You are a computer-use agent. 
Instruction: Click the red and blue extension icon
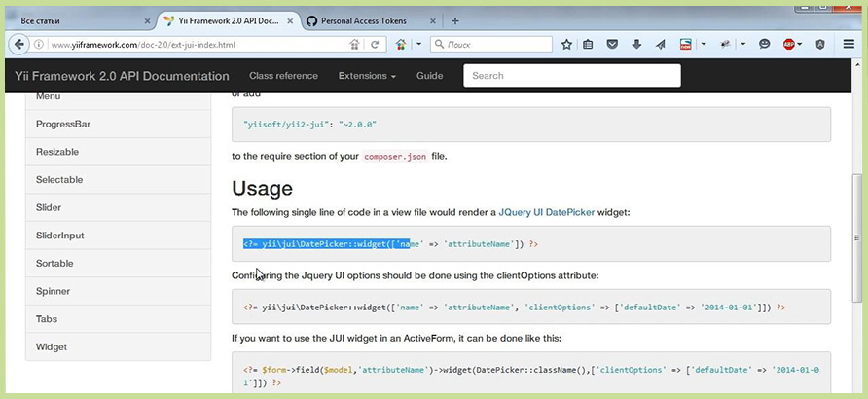pos(686,45)
